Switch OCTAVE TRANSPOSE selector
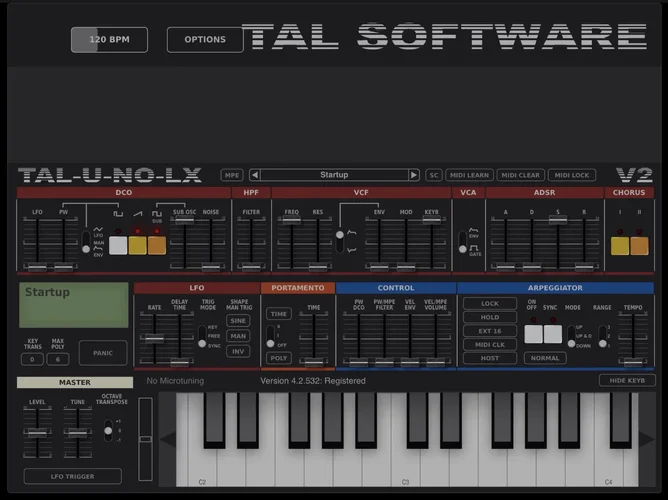This screenshot has height=500, width=668. coord(108,431)
